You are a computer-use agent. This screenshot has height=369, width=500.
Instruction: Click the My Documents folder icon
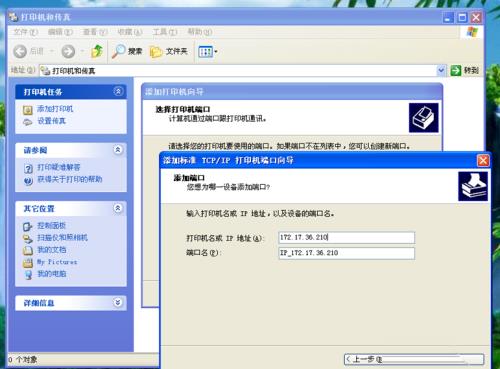click(28, 250)
